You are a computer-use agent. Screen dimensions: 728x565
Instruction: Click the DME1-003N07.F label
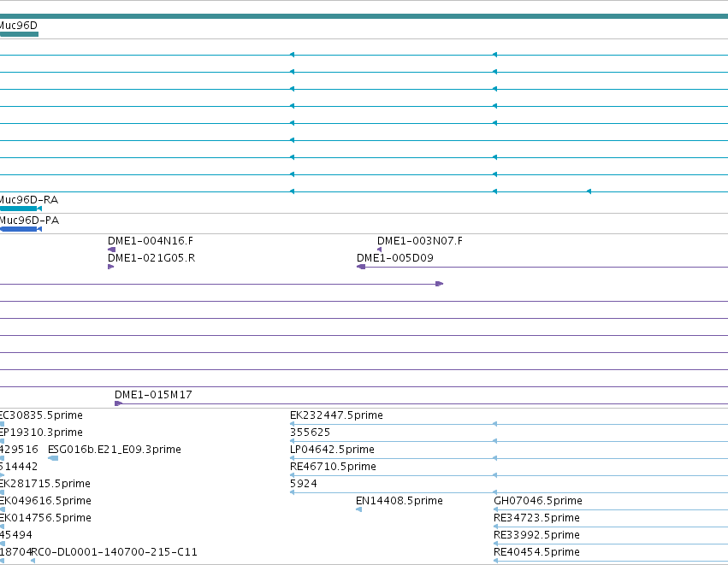(x=420, y=241)
